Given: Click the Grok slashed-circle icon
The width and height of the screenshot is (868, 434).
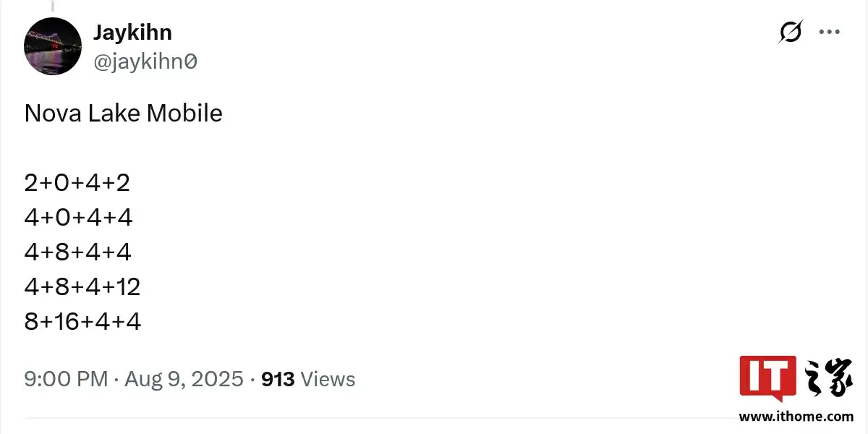Looking at the screenshot, I should pyautogui.click(x=789, y=32).
